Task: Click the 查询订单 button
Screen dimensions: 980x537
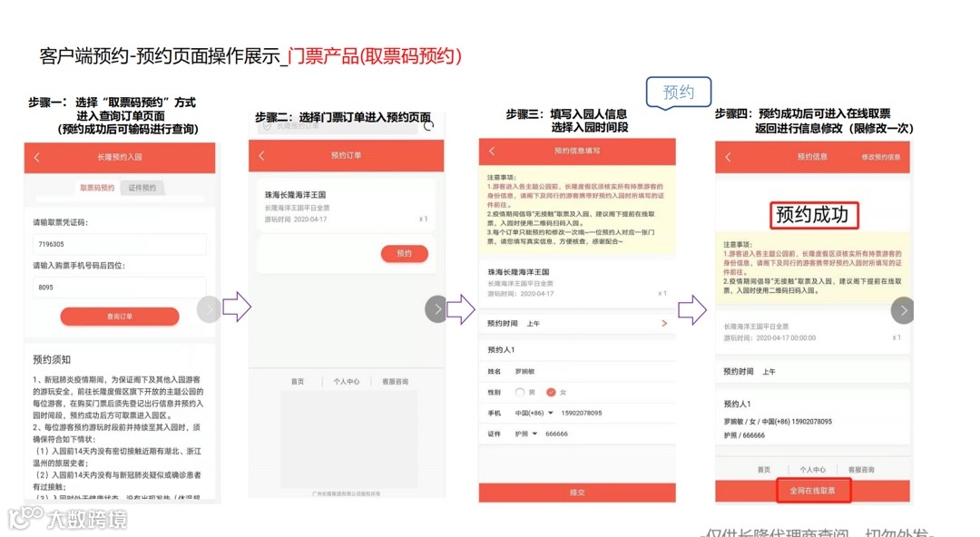Action: tap(120, 317)
